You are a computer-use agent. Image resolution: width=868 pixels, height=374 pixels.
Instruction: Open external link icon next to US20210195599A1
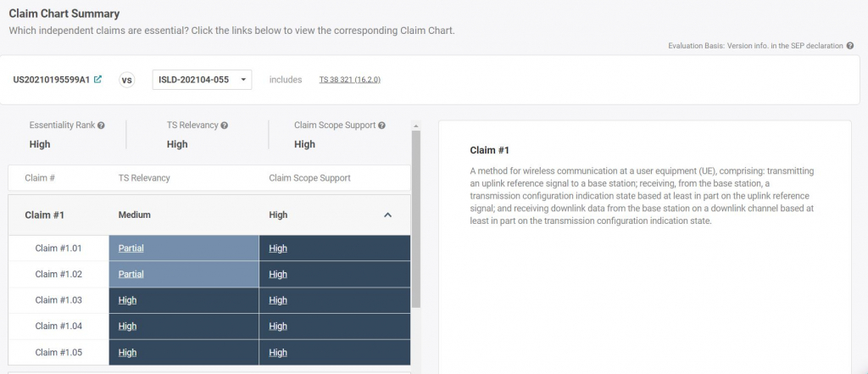point(98,80)
